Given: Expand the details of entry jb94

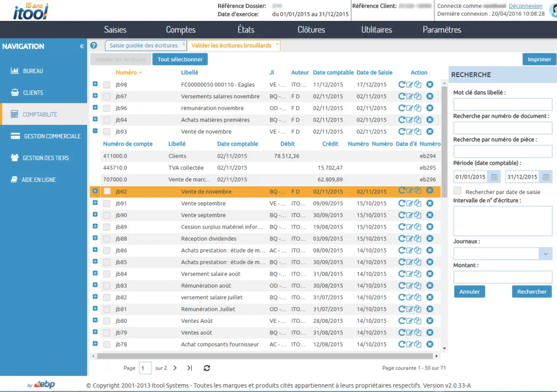Looking at the screenshot, I should pos(95,119).
